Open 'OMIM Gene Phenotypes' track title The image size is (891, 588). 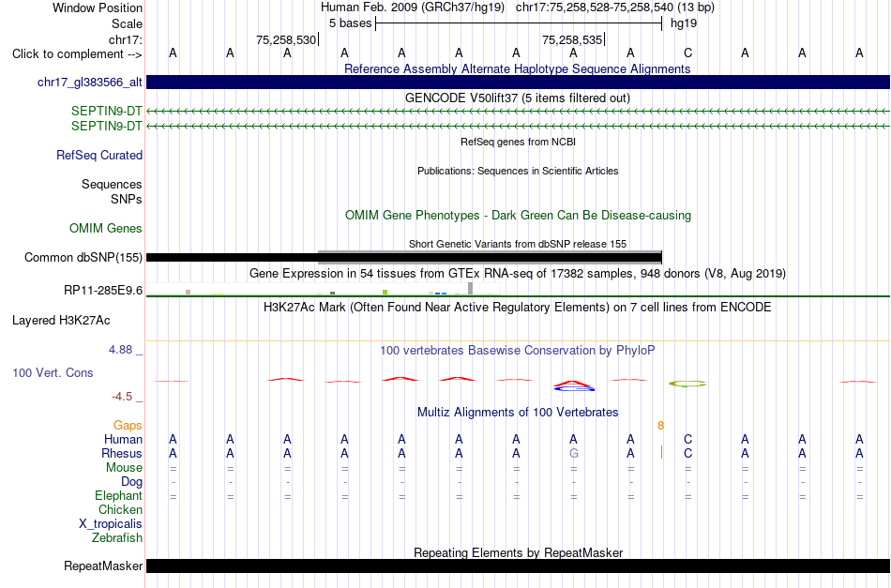pyautogui.click(x=518, y=215)
